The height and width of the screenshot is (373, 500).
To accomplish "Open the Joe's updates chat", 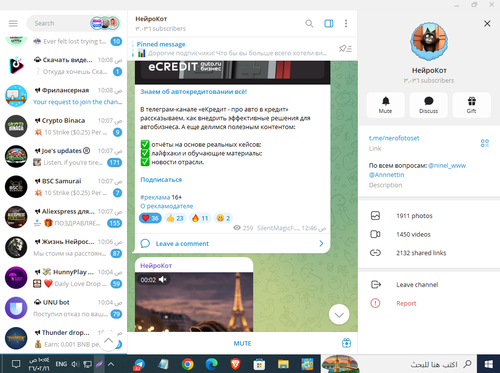I will (x=63, y=157).
